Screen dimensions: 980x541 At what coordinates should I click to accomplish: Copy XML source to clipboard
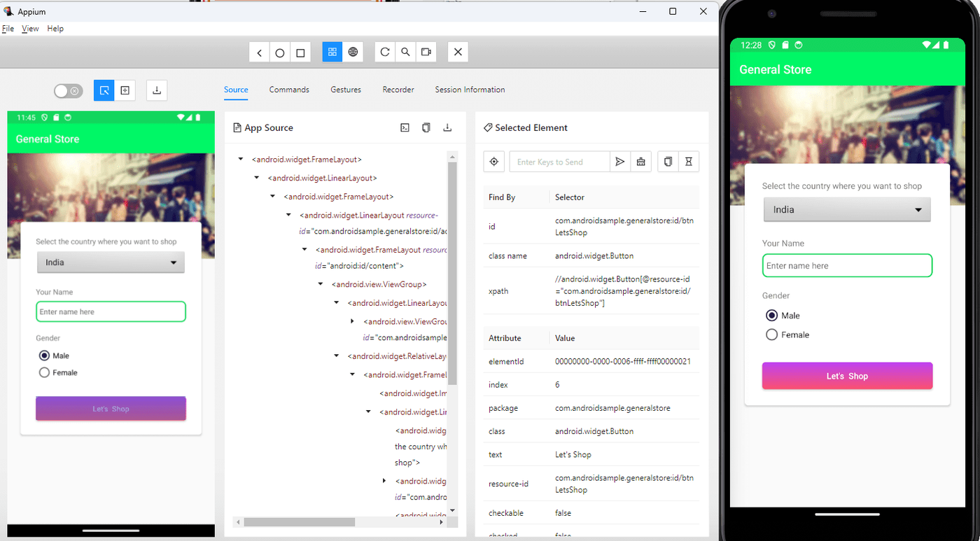point(426,127)
